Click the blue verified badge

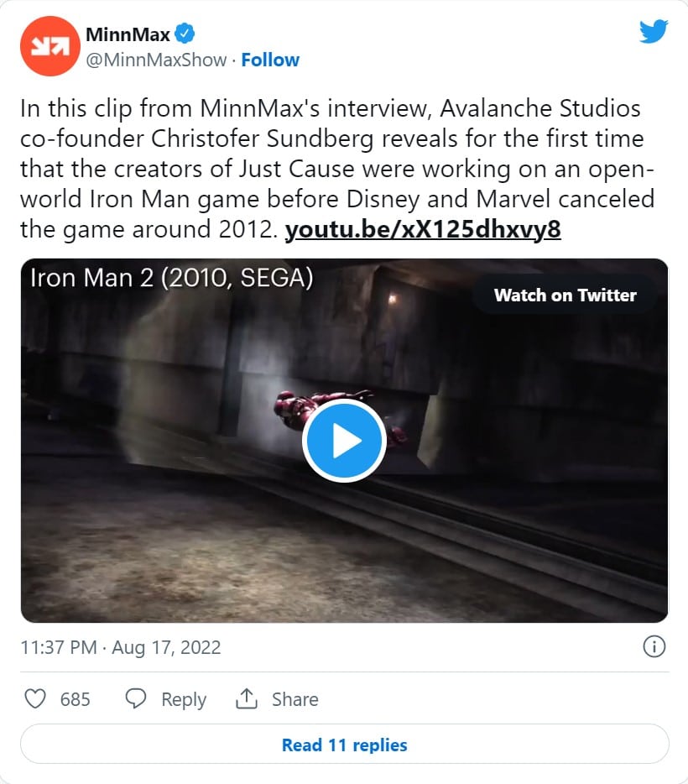pos(185,35)
